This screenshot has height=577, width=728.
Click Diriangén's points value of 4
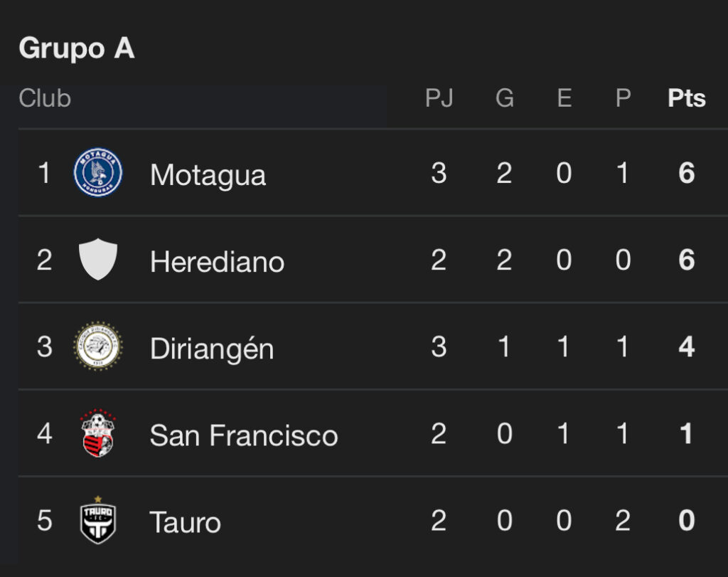(686, 347)
